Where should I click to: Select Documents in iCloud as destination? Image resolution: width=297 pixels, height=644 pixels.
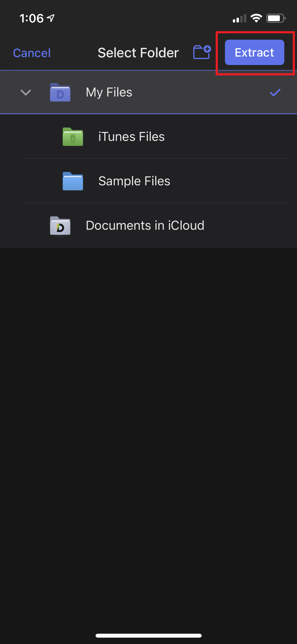(x=145, y=226)
